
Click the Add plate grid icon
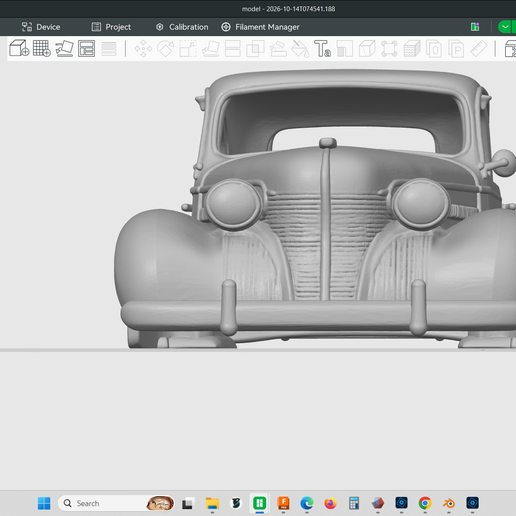pos(42,48)
